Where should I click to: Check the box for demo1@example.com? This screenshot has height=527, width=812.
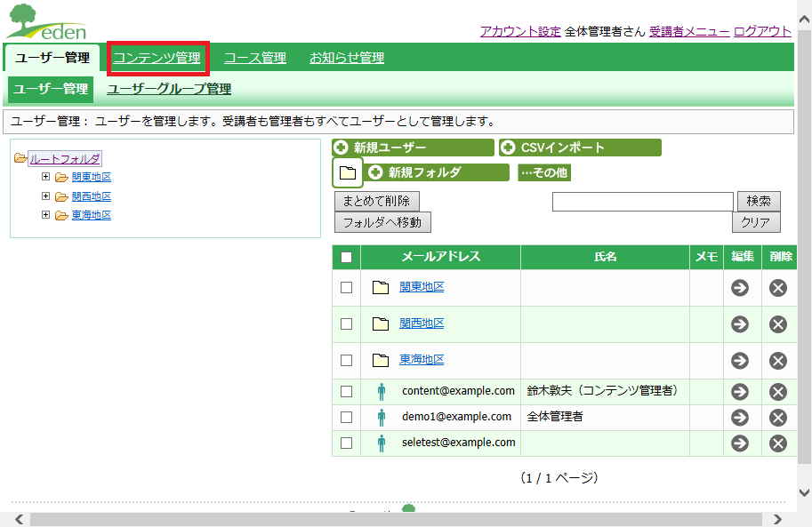tap(347, 418)
